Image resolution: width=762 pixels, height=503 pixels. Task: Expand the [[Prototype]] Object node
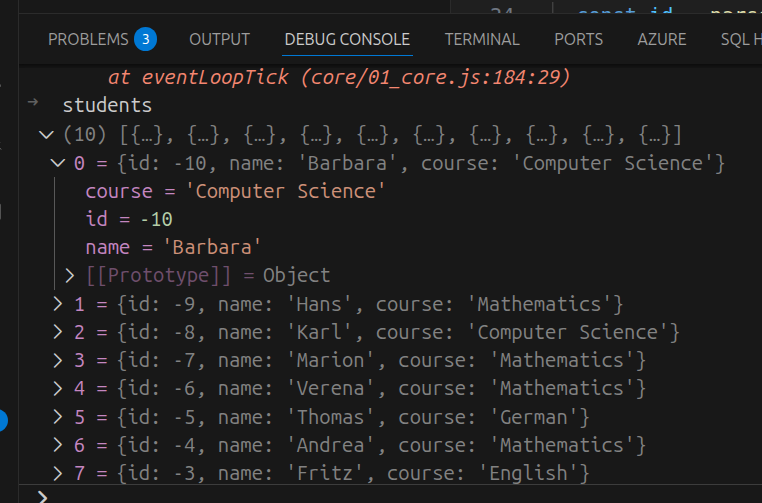click(70, 275)
